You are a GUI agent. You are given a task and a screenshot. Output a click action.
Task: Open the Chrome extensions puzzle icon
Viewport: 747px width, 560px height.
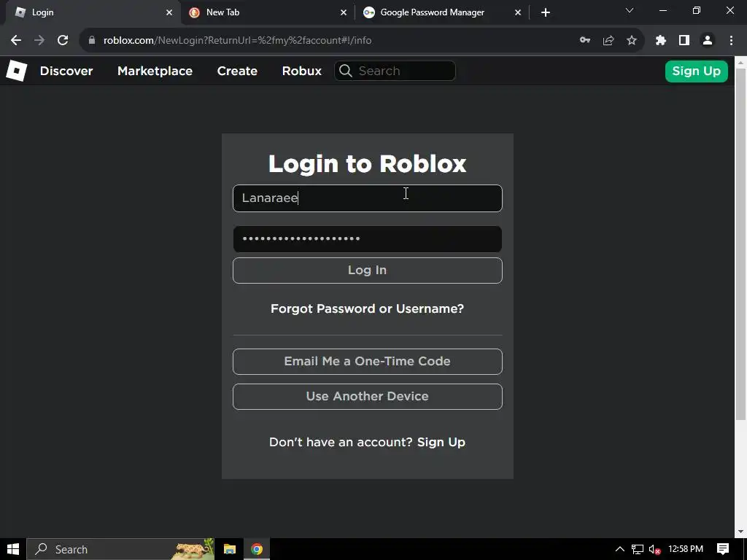tap(661, 41)
